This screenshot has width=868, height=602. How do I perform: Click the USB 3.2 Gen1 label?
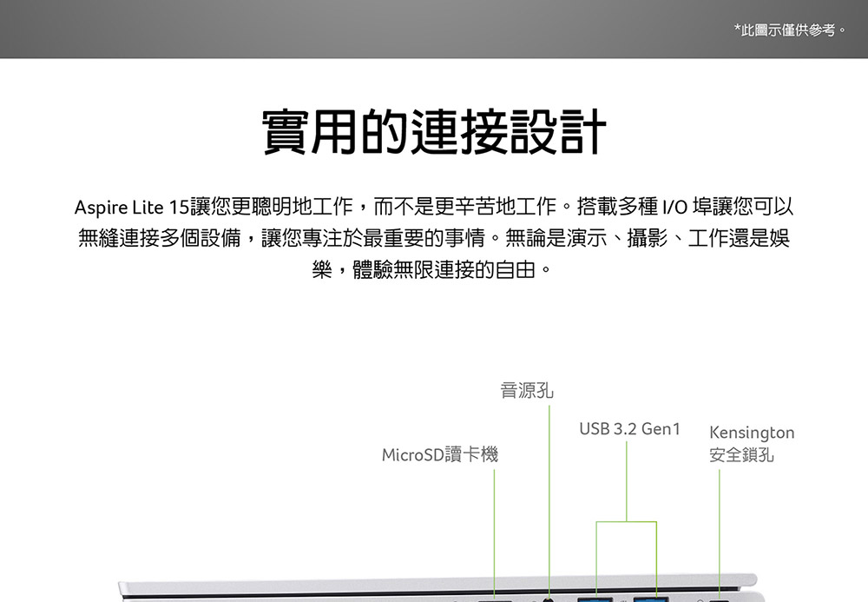629,428
